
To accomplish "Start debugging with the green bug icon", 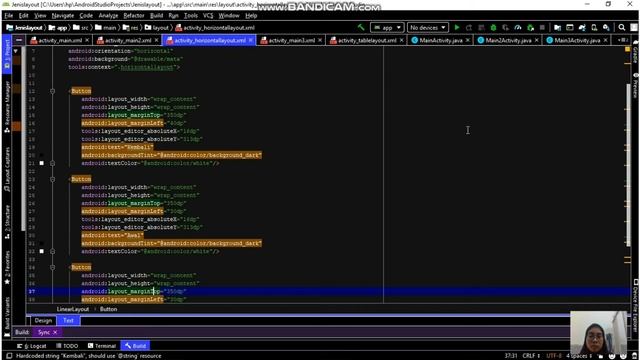I will (x=493, y=27).
